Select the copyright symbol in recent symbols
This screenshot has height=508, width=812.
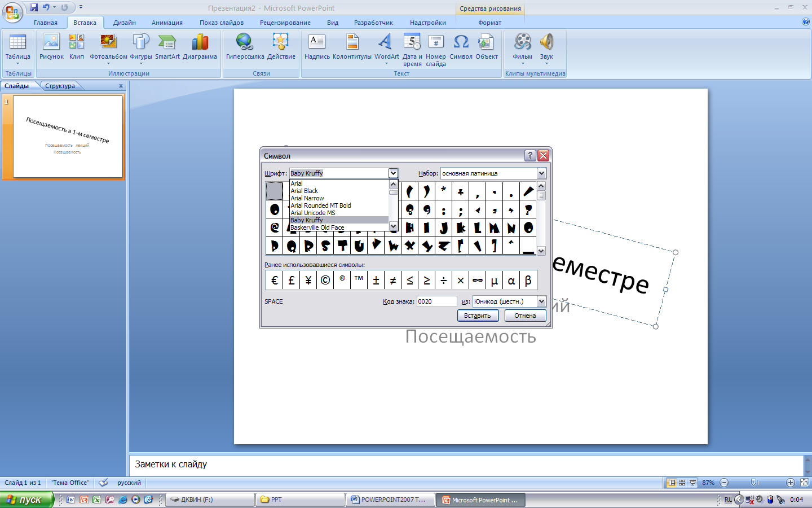pyautogui.click(x=325, y=280)
